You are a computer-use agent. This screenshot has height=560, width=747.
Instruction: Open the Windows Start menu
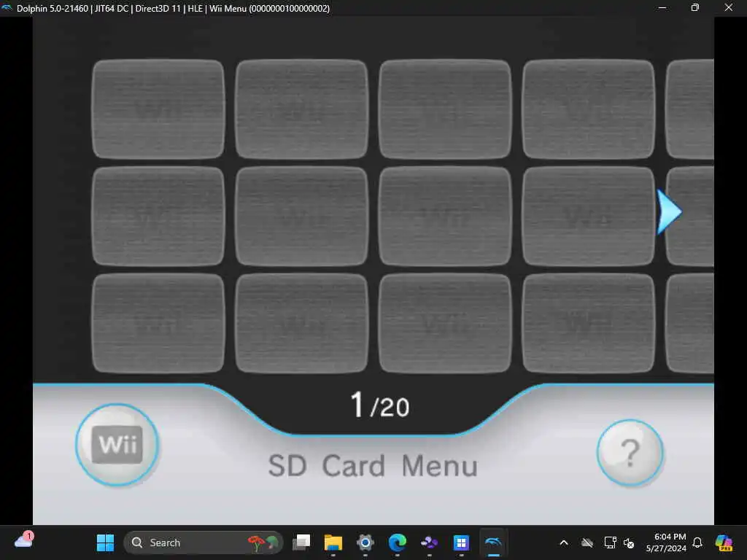(x=105, y=542)
